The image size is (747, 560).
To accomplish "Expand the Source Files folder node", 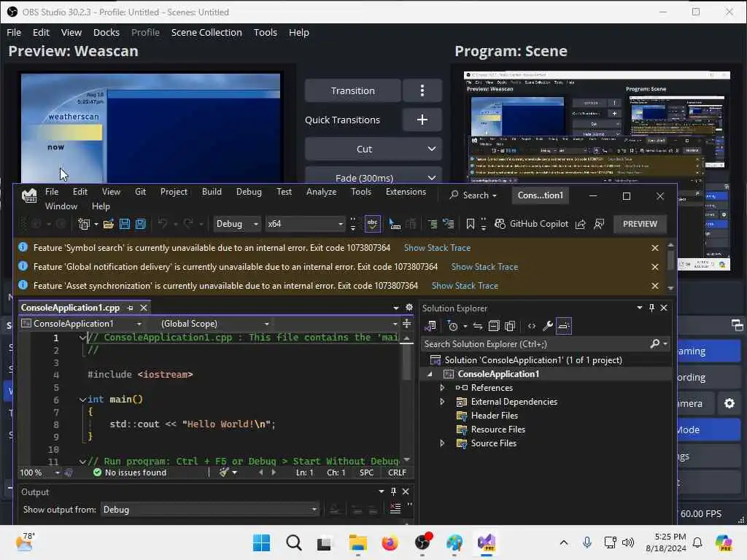I will [442, 443].
